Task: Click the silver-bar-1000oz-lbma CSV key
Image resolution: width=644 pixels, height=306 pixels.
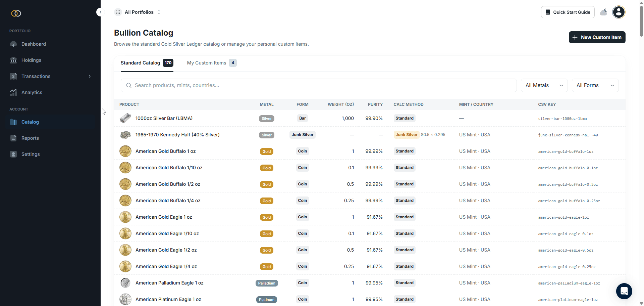Action: tap(562, 119)
